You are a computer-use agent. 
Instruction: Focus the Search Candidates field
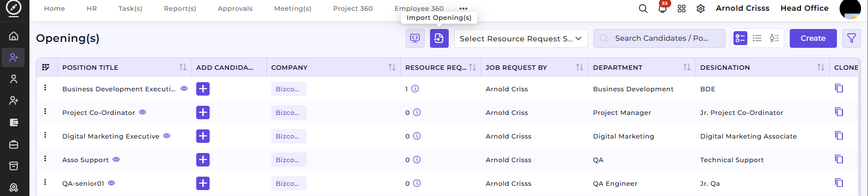tap(659, 38)
